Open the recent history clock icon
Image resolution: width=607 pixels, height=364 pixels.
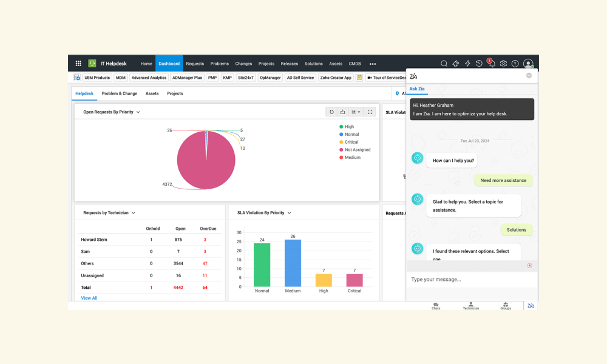pos(480,64)
